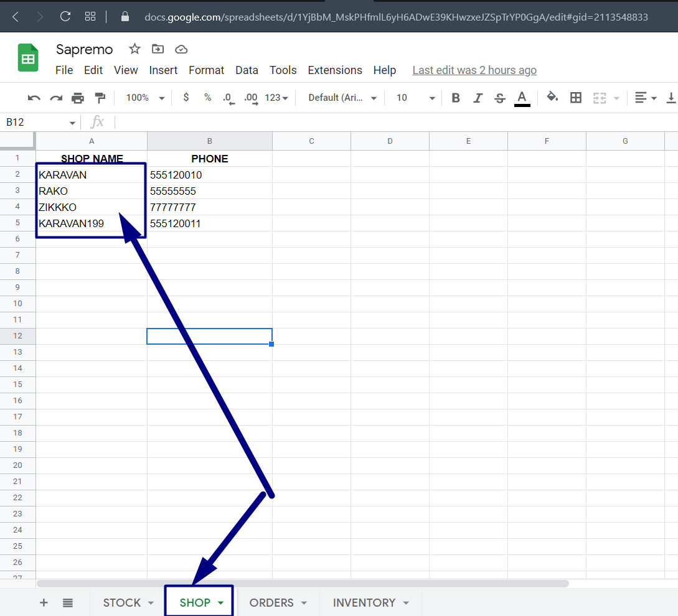This screenshot has height=616, width=678.
Task: Open the borders tool icon
Action: tap(576, 98)
